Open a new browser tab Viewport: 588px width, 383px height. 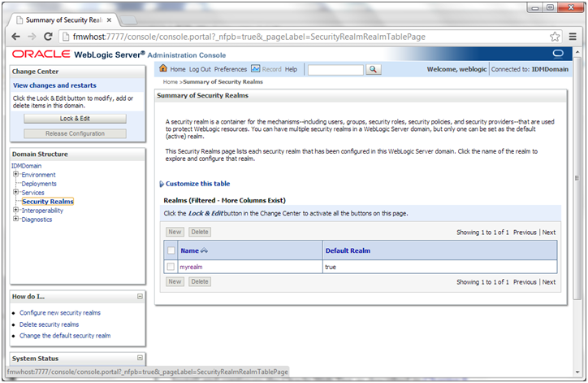tap(128, 20)
